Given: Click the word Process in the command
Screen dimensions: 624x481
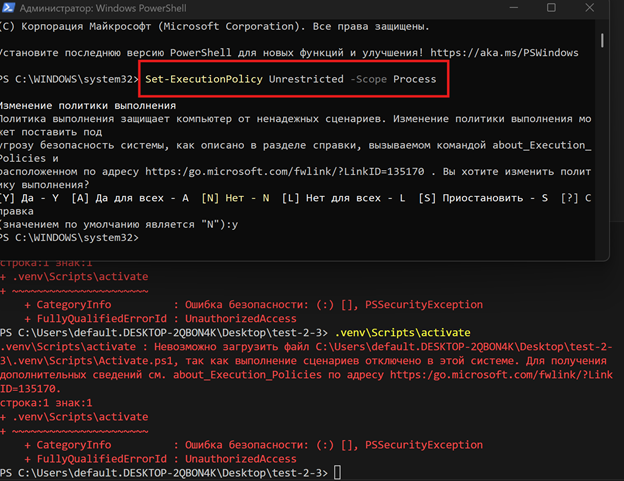Looking at the screenshot, I should [x=415, y=78].
